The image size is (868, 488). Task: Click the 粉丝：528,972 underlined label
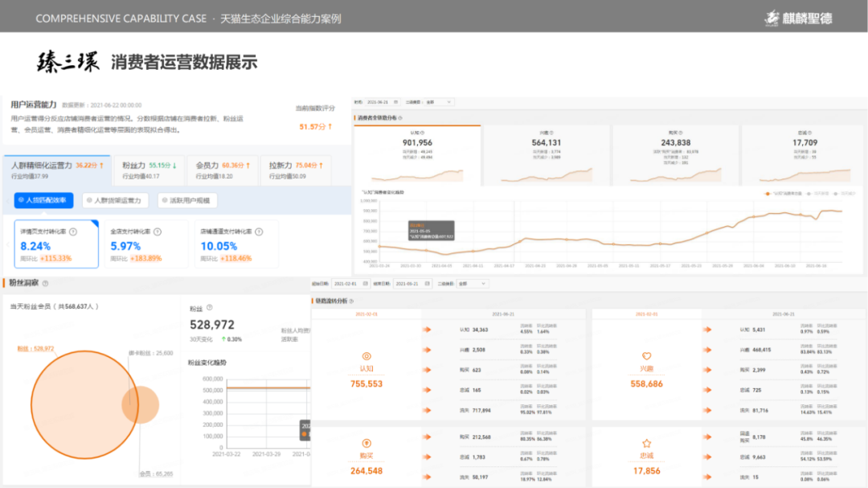(x=35, y=349)
